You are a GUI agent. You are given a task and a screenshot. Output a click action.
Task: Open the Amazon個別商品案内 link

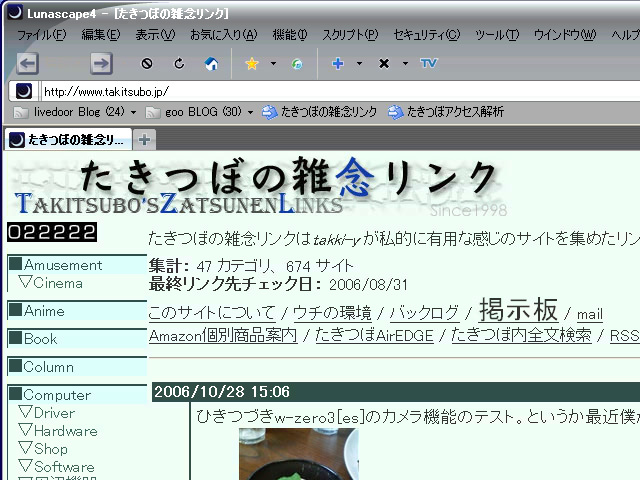pos(223,336)
